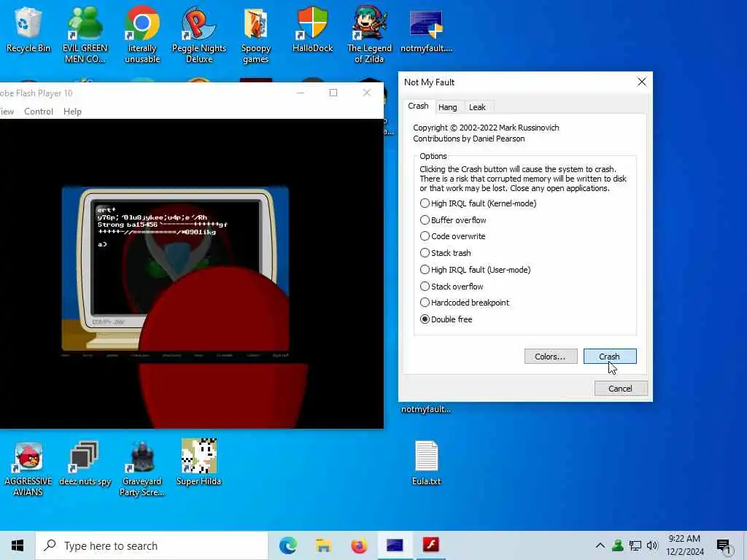Image resolution: width=747 pixels, height=560 pixels.
Task: Open AGGRESSIVE AVIANS desktop shortcut
Action: [28, 469]
